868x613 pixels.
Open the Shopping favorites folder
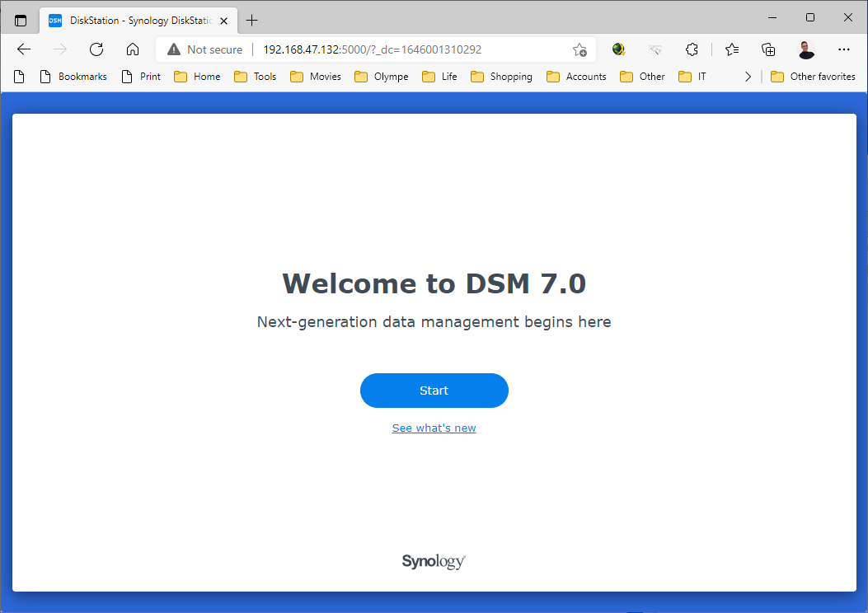pos(501,77)
